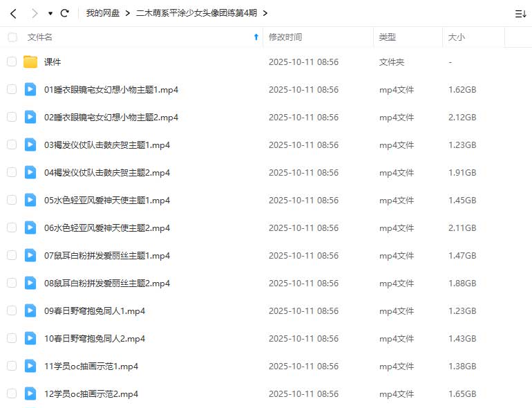Viewport: 532px width, 408px height.
Task: Open the list view sort options icon
Action: [520, 13]
